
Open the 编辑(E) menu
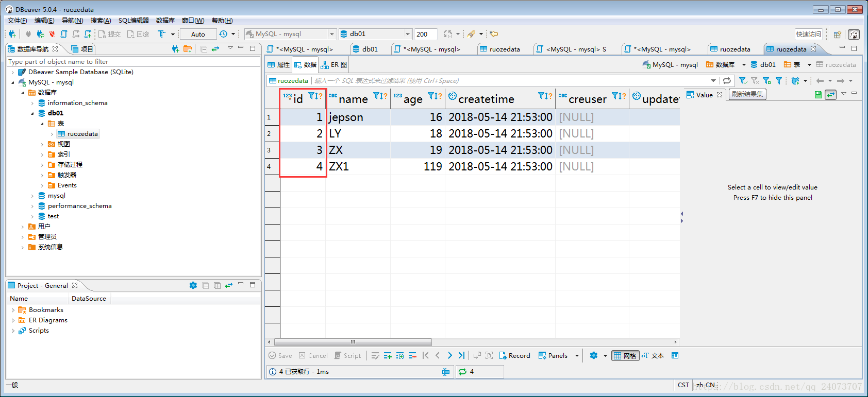pos(44,21)
